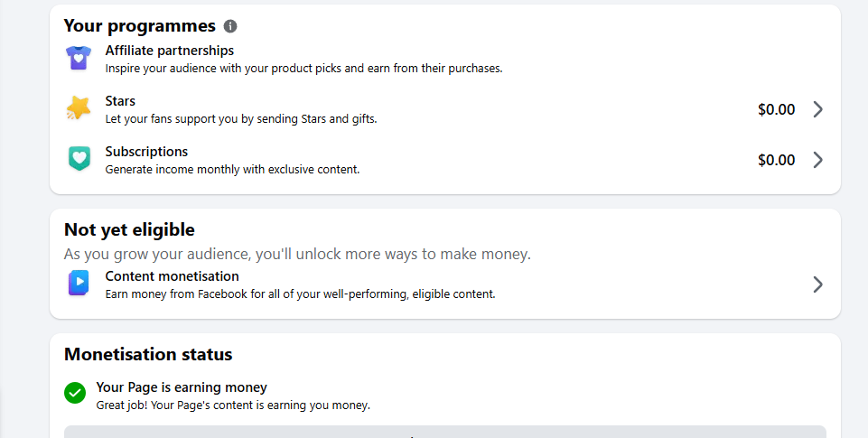Click the Stars description about sending gifts

[241, 119]
